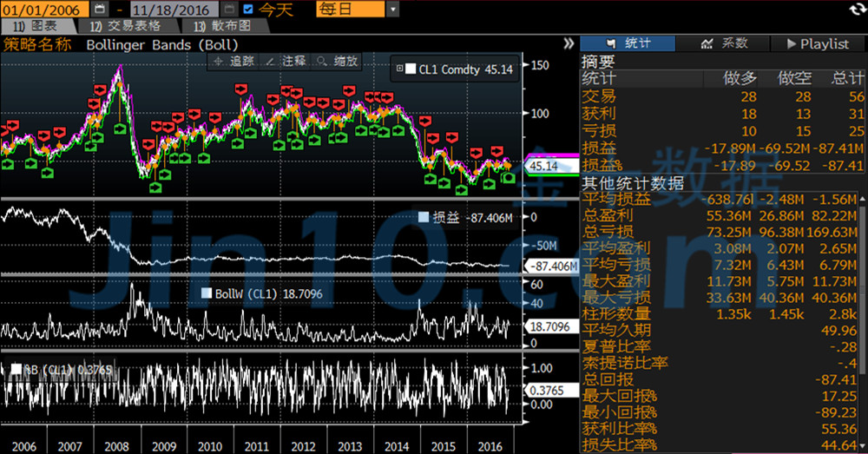Click the 损益 legend color box
Screen dimensions: 868x454
pos(424,218)
